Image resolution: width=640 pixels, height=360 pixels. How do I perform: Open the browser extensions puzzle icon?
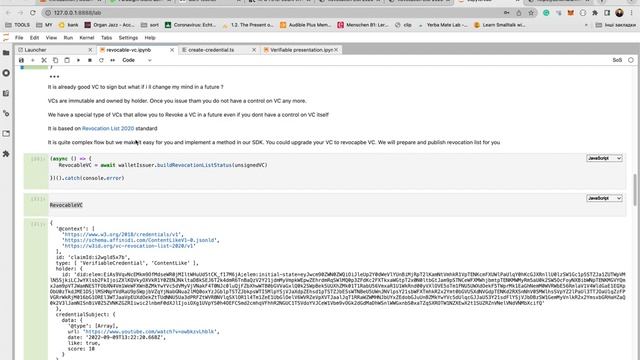[x=595, y=13]
